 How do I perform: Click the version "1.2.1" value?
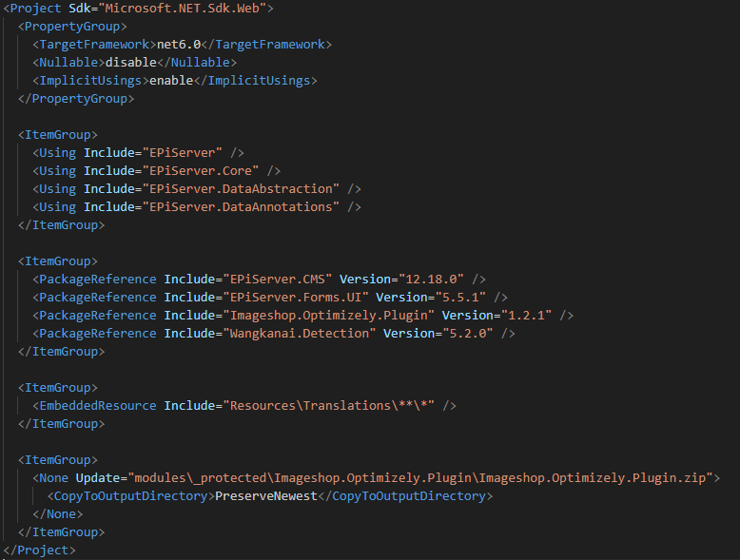coord(527,315)
